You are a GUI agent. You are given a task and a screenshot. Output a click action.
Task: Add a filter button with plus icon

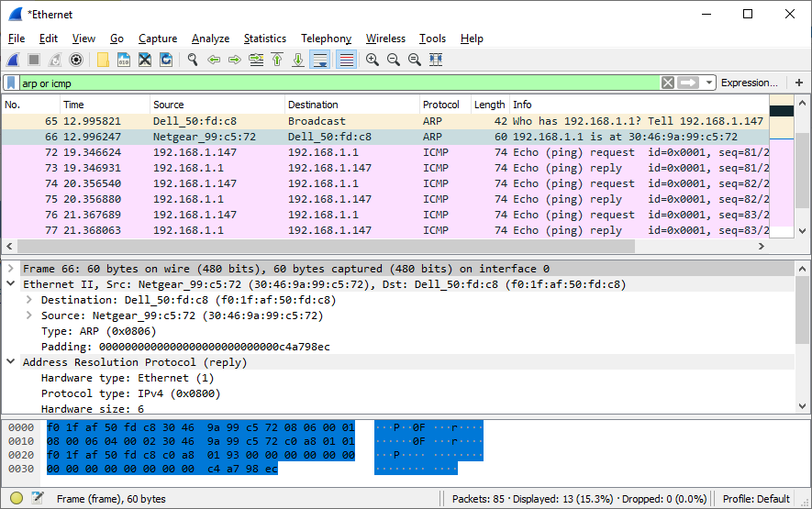click(799, 83)
